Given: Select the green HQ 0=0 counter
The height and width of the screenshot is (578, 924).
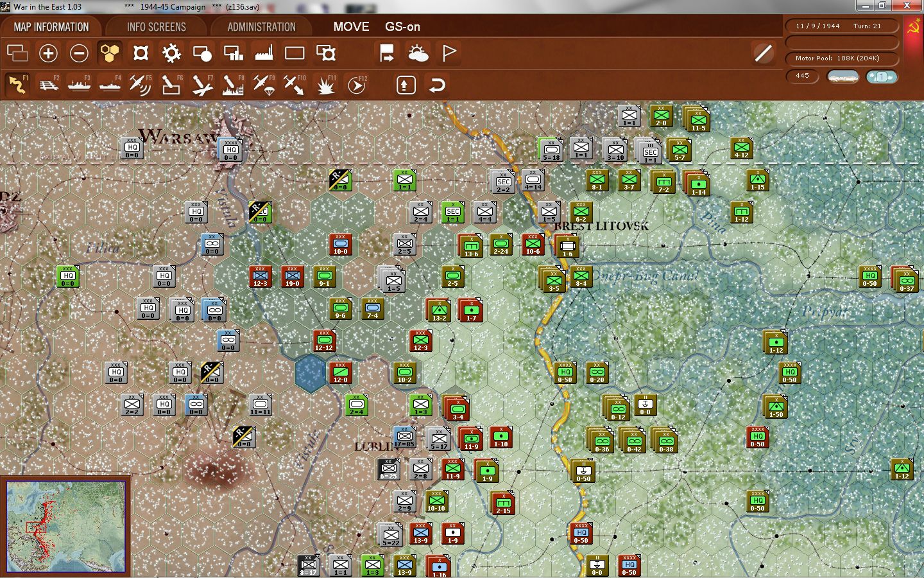Looking at the screenshot, I should coord(67,277).
